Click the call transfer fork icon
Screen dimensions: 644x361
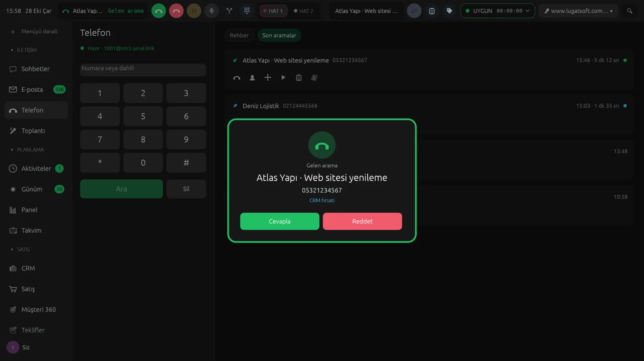point(229,11)
